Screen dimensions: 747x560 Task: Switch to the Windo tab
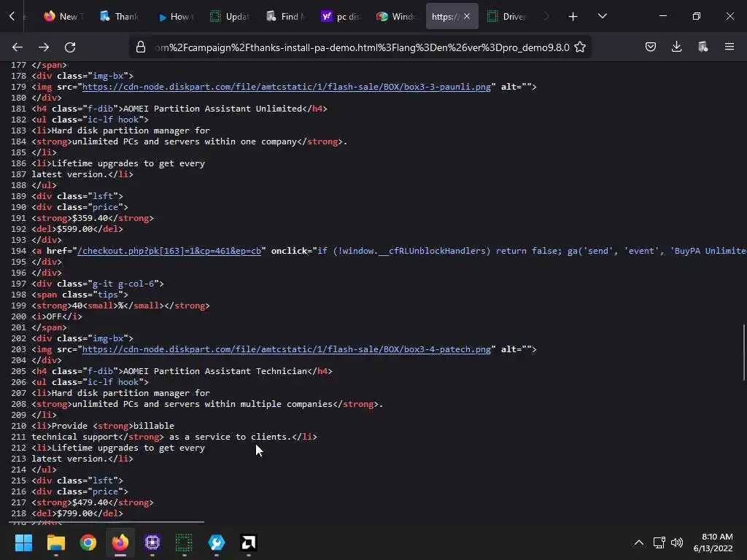point(397,16)
